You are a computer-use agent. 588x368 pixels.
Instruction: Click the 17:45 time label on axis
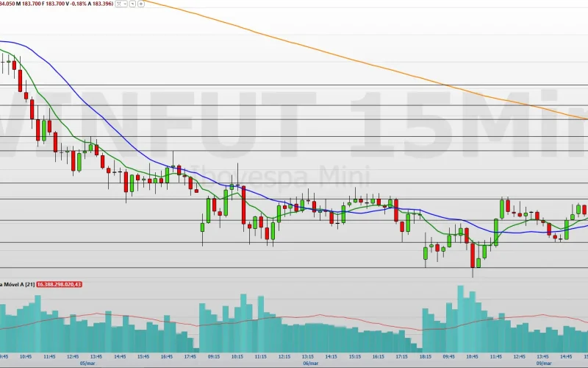[x=190, y=356]
